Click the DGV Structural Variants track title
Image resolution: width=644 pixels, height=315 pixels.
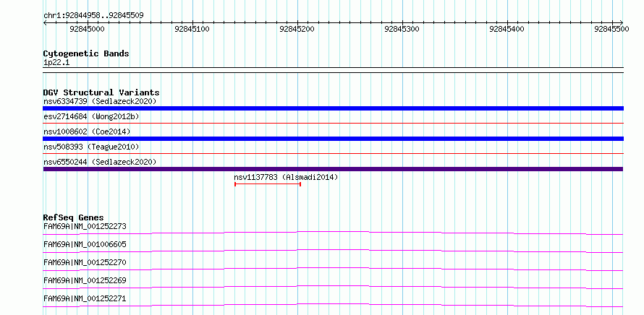(101, 92)
